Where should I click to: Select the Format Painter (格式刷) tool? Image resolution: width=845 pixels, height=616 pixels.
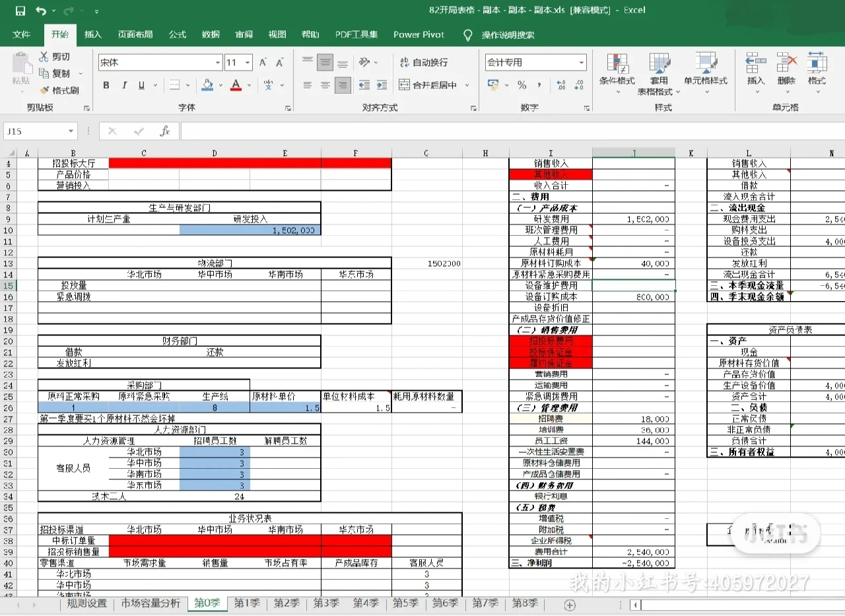59,90
